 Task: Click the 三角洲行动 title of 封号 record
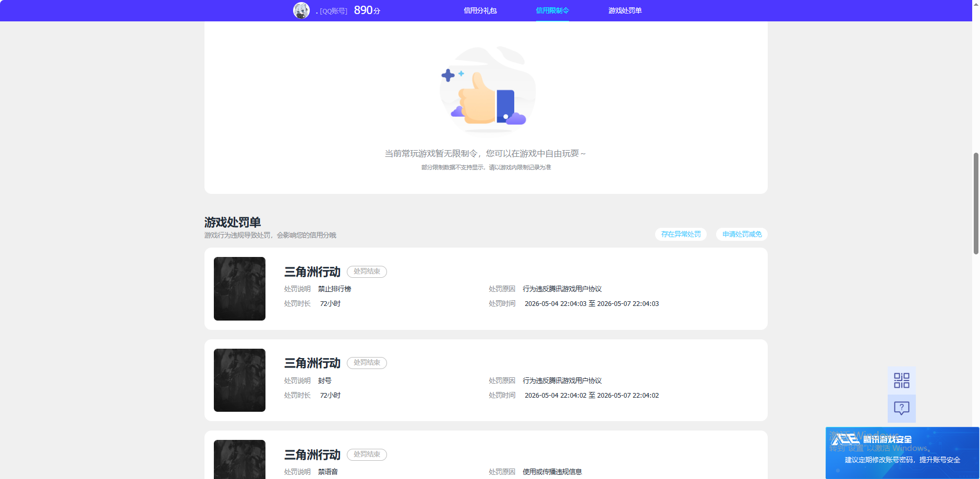(x=312, y=363)
